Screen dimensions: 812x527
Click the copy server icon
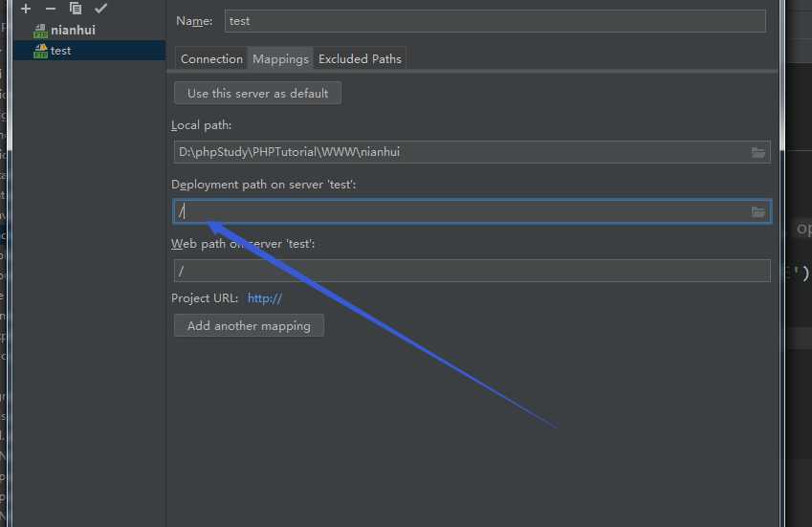pyautogui.click(x=76, y=9)
